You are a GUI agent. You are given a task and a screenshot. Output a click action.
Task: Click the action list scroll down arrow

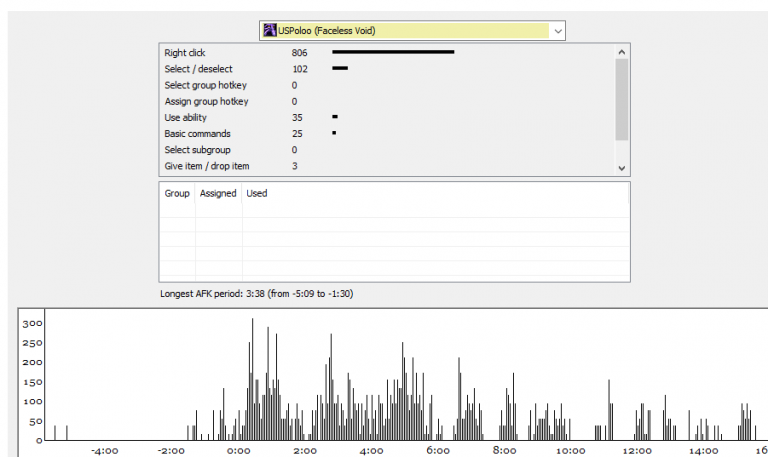[x=622, y=168]
